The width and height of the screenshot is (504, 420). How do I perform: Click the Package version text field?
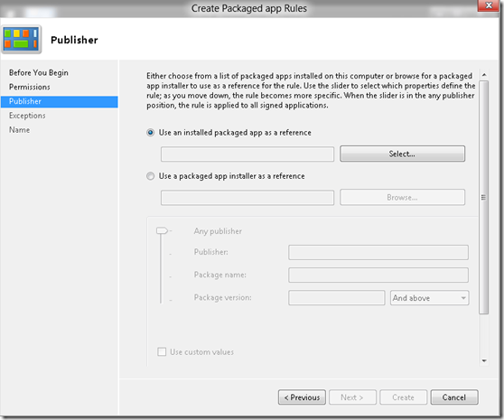coord(337,298)
